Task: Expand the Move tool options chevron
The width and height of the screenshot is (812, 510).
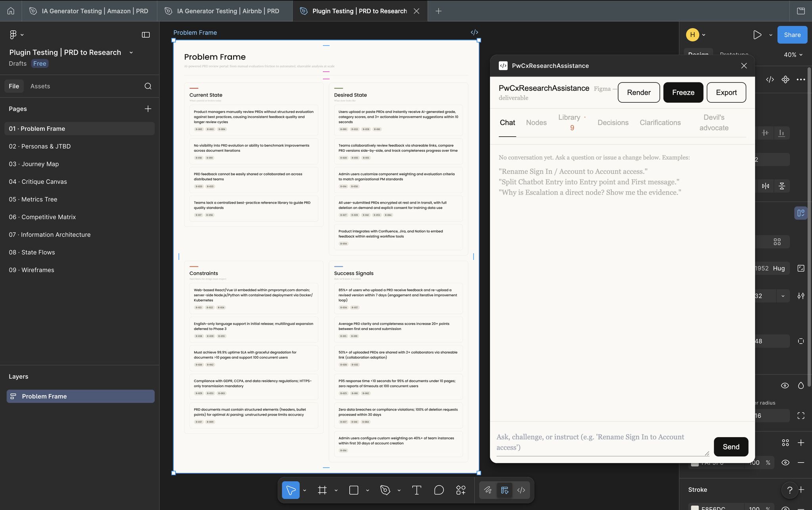Action: 304,491
